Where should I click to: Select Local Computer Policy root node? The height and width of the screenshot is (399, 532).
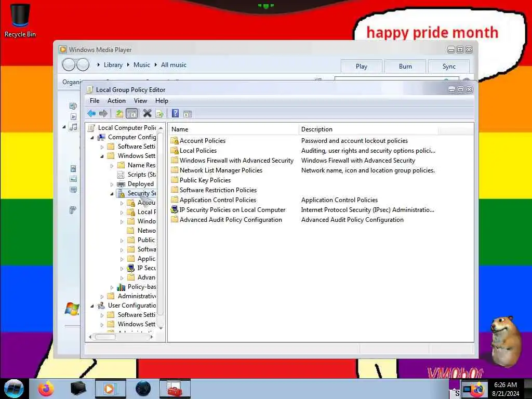tap(122, 128)
